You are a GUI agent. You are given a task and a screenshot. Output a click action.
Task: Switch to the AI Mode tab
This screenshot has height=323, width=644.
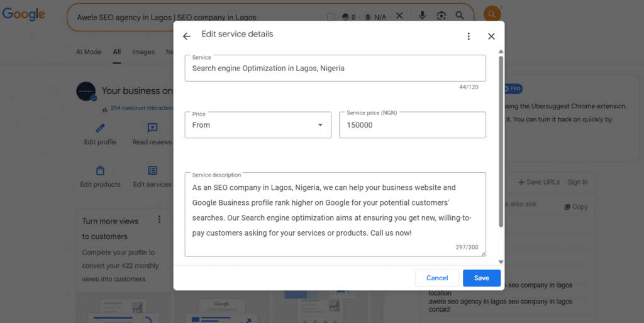point(89,52)
